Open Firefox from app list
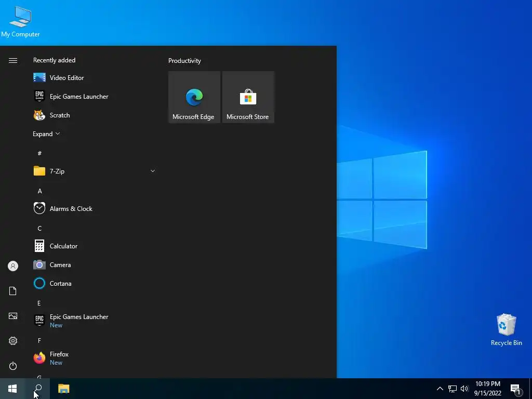 (95, 357)
